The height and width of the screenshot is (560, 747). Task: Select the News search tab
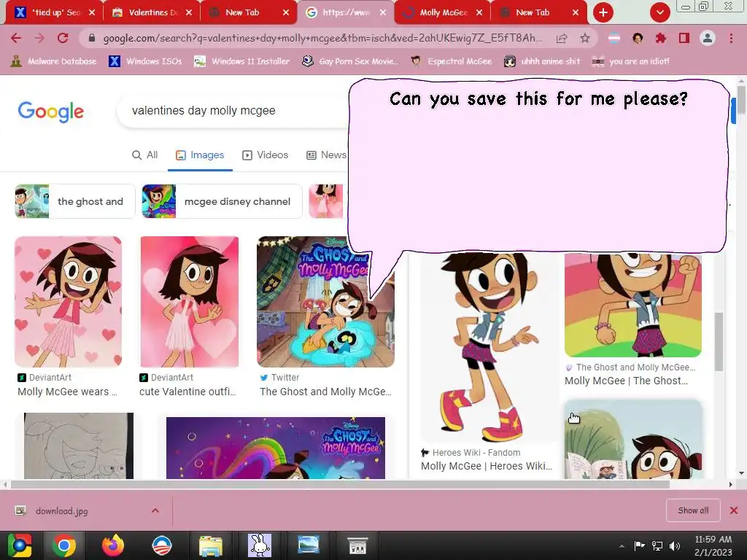(x=327, y=155)
